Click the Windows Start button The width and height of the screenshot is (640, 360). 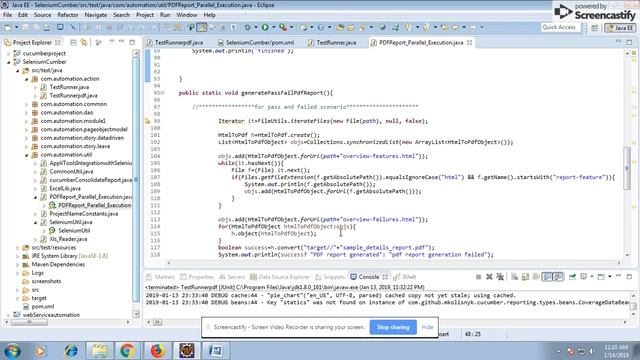(11, 351)
